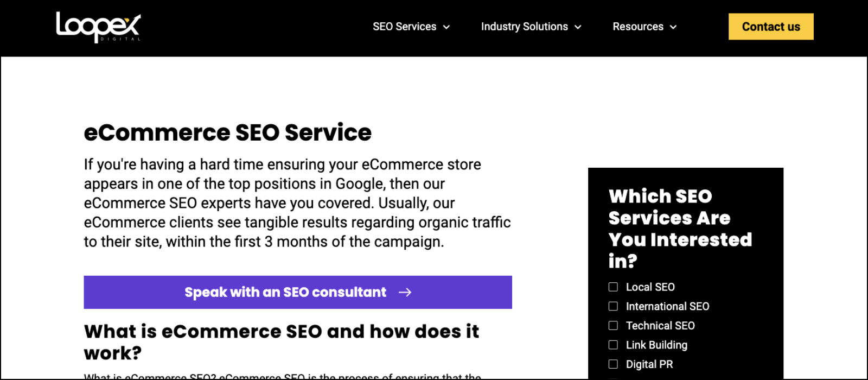Click the arrow icon on the purple consultant button
The height and width of the screenshot is (380, 868).
(405, 292)
